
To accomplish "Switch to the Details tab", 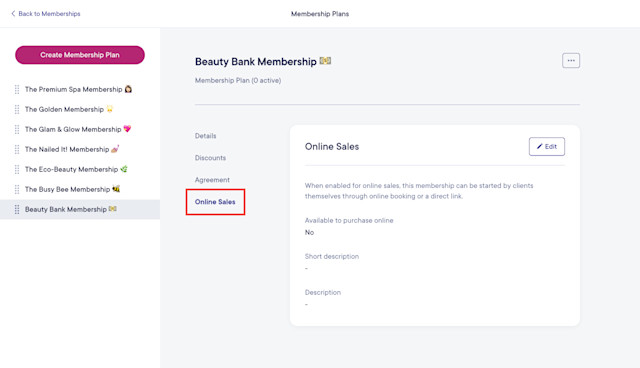I will [205, 136].
